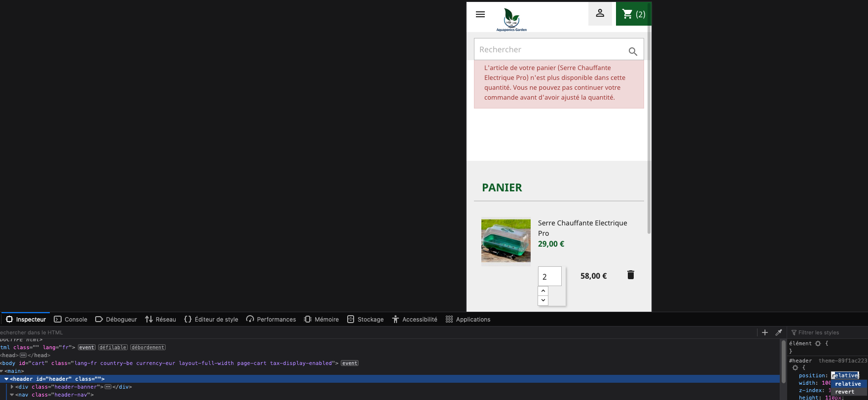Click the magnifier search icon
This screenshot has height=400, width=868.
pyautogui.click(x=633, y=51)
